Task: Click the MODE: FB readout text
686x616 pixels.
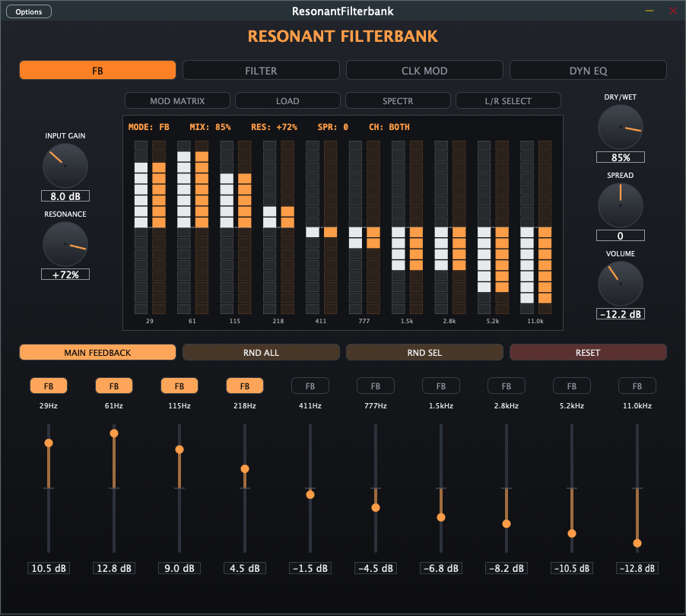Action: (149, 127)
